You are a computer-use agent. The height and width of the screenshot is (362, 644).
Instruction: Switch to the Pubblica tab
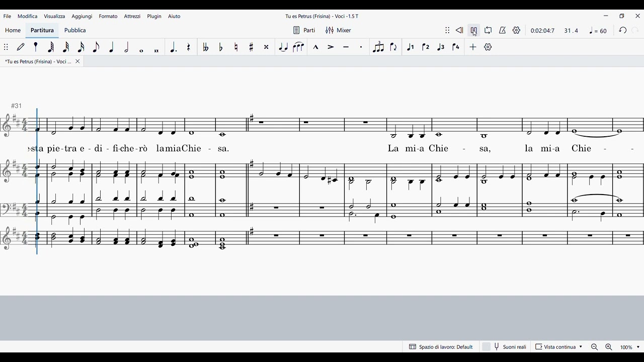[x=75, y=31]
